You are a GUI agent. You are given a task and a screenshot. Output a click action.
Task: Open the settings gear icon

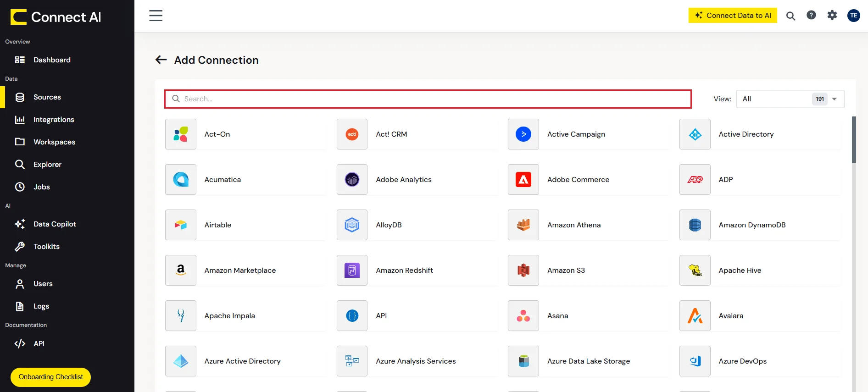tap(832, 15)
